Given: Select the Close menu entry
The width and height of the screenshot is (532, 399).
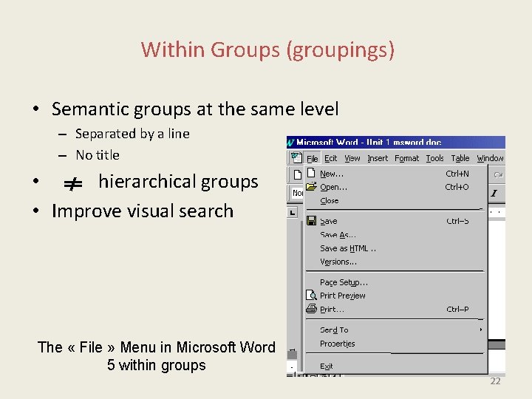Looking at the screenshot, I should coord(395,201).
